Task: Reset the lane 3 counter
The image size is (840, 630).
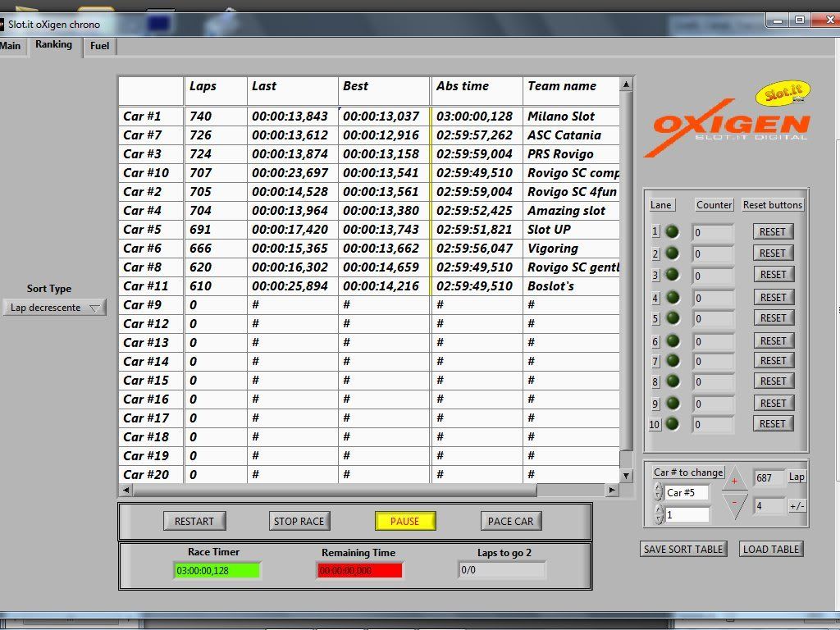Action: pos(773,275)
